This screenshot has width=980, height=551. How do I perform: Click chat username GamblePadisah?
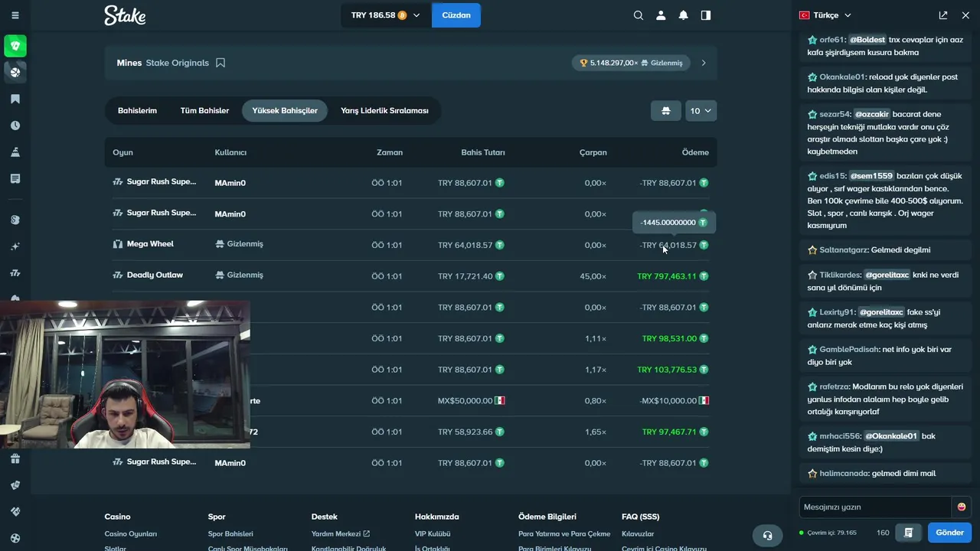pyautogui.click(x=849, y=349)
